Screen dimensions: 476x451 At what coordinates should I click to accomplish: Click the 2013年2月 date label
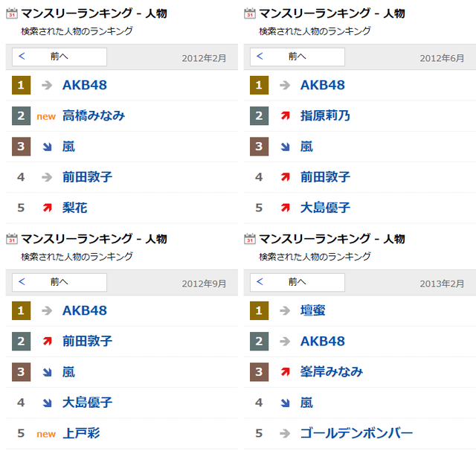[442, 284]
